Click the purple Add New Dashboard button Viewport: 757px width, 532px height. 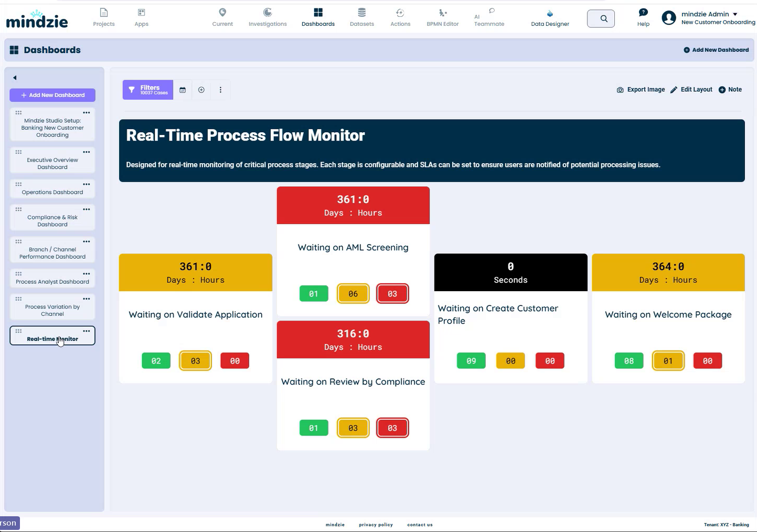[x=52, y=95]
